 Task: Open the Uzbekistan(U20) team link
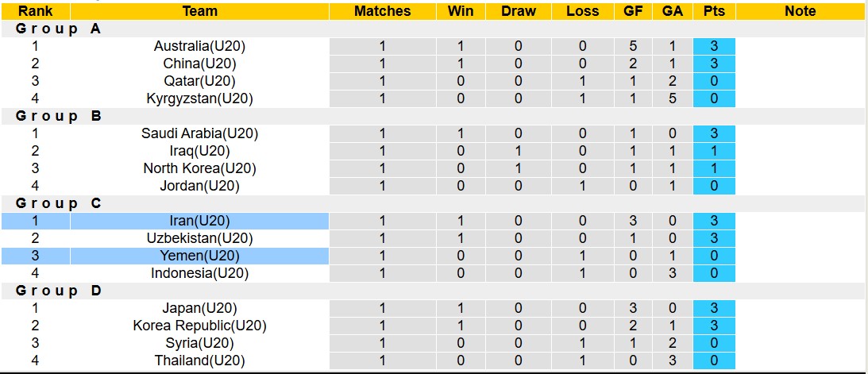pyautogui.click(x=199, y=238)
